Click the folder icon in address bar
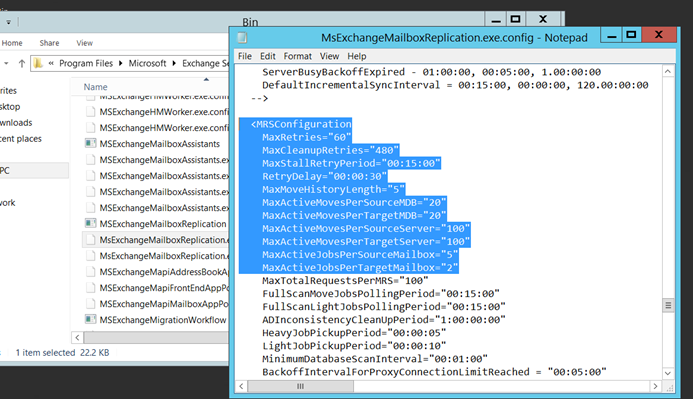The height and width of the screenshot is (399, 693). (38, 64)
